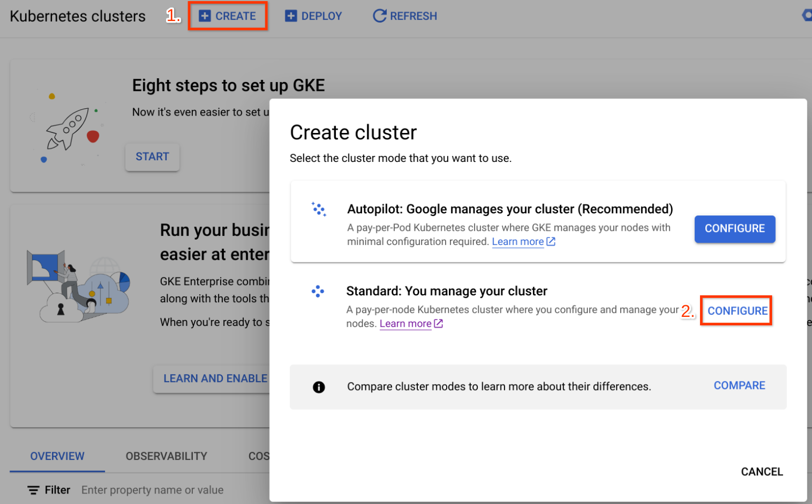The image size is (812, 504).
Task: Click external-link icon after Autopilot Learn more
Action: pos(551,242)
